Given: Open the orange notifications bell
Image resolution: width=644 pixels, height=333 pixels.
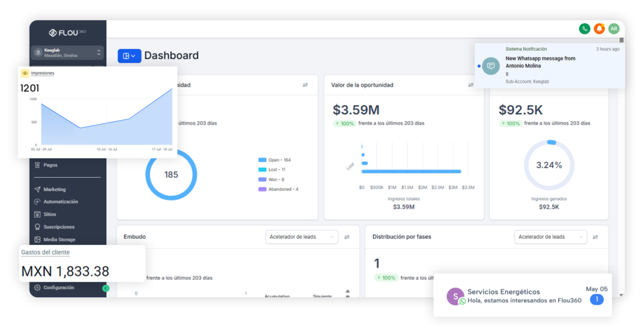Looking at the screenshot, I should pyautogui.click(x=599, y=29).
